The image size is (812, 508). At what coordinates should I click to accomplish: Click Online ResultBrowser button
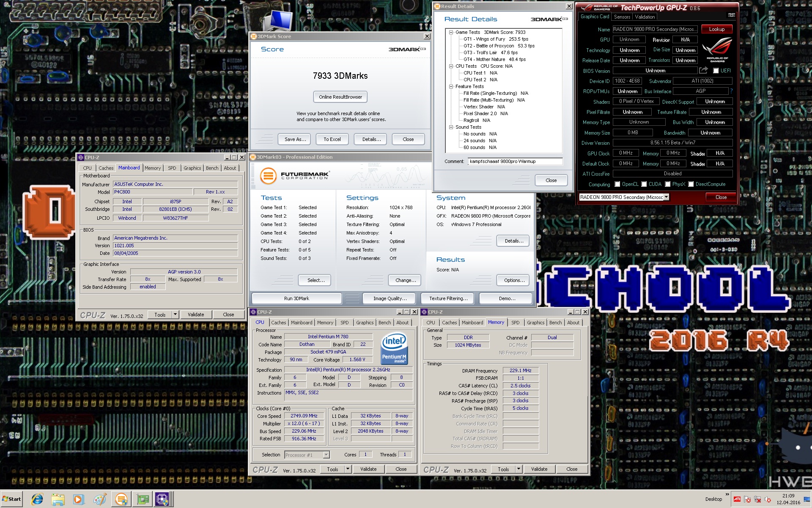coord(340,97)
